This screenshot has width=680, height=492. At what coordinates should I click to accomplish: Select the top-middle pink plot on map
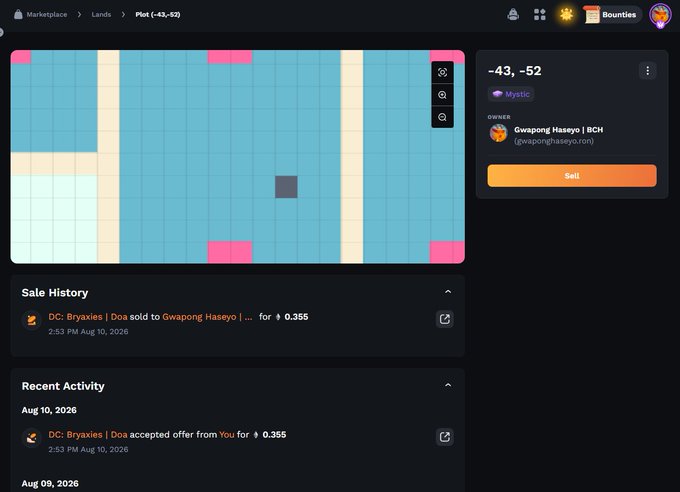click(x=230, y=57)
